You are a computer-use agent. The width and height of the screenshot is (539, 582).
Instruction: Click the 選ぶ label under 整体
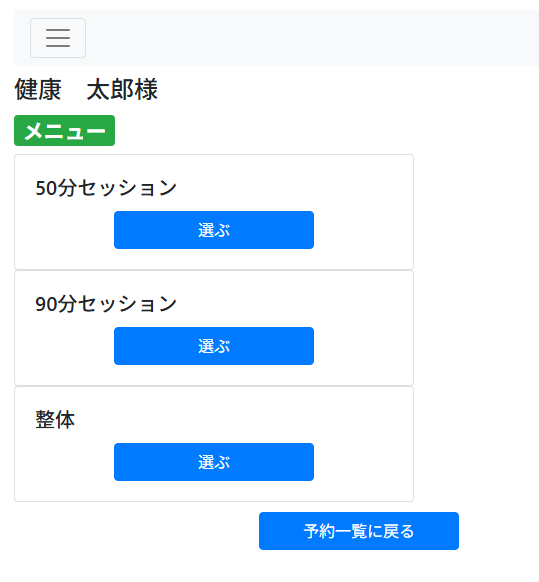(x=214, y=462)
